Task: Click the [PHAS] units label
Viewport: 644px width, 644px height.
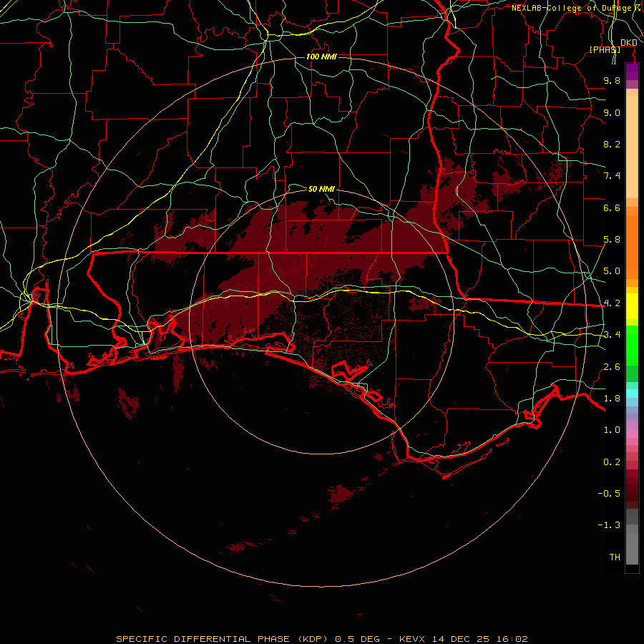Action: click(605, 49)
